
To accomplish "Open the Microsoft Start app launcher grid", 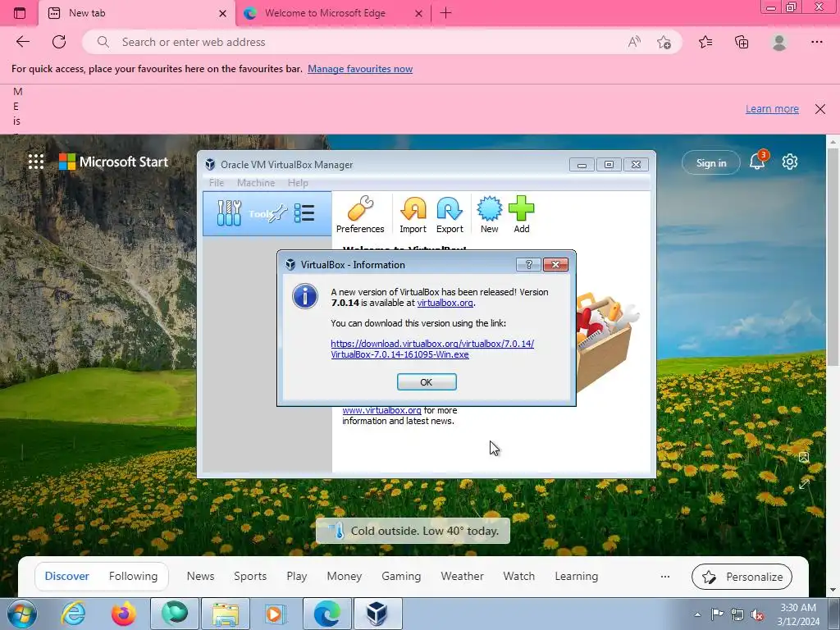I will 36,162.
